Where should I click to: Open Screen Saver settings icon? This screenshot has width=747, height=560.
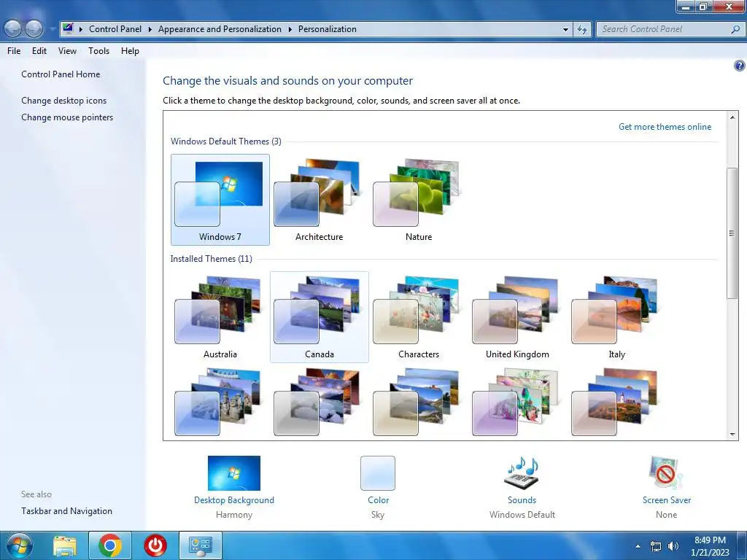point(666,472)
